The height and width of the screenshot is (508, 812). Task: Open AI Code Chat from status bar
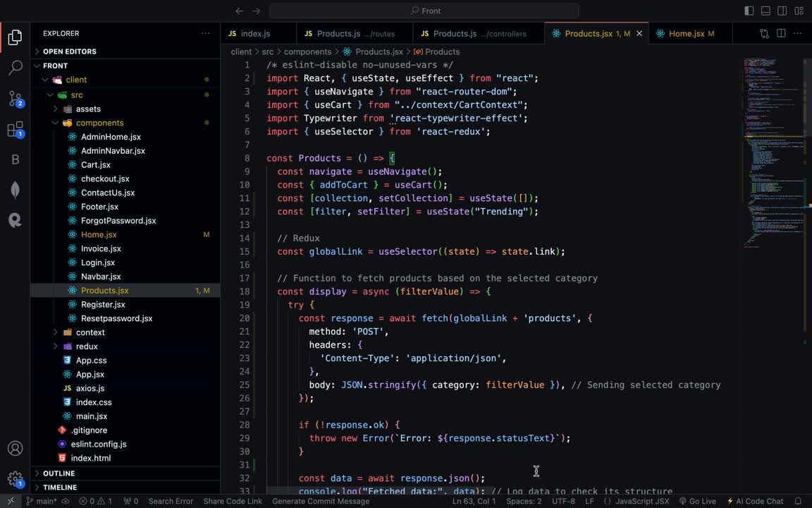click(x=756, y=501)
